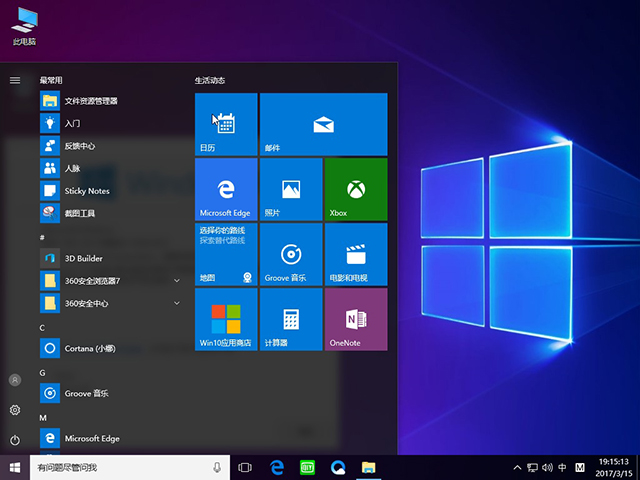Screen dimensions: 640x480
Task: Expand the 360安全中心 folder
Action: [x=177, y=303]
